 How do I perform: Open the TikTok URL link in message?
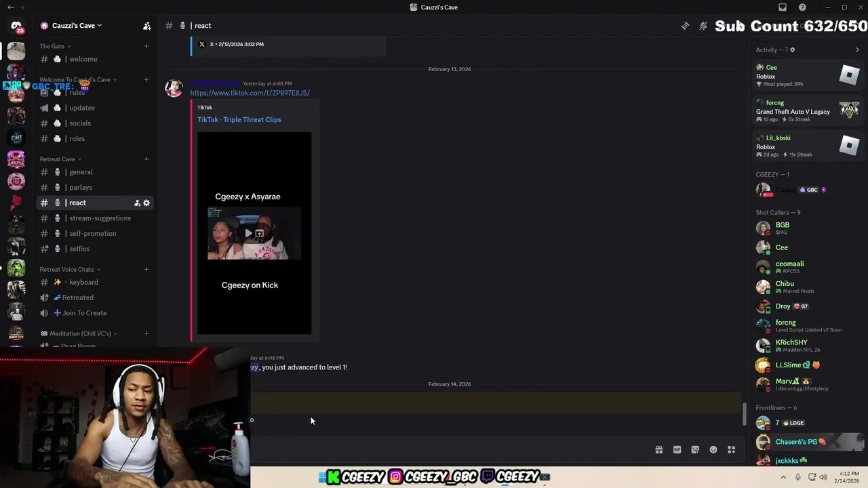[x=250, y=93]
